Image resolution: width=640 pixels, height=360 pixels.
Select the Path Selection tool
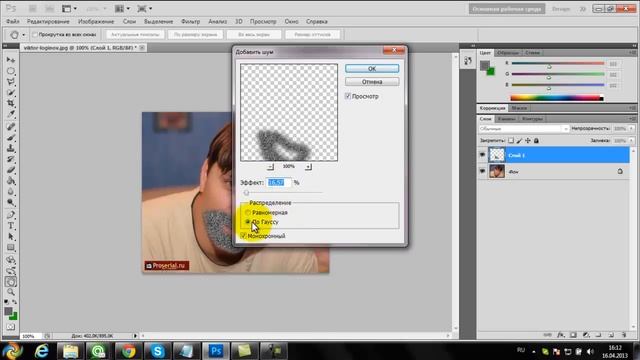tap(11, 237)
